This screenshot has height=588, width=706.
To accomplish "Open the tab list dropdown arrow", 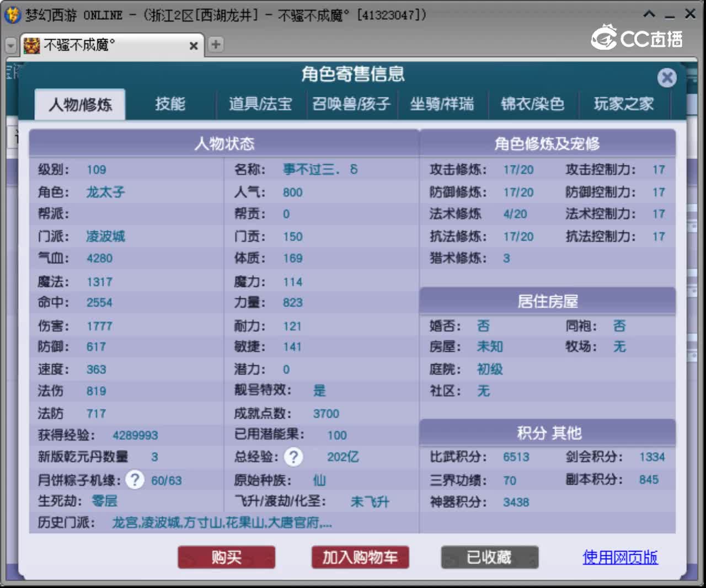I will [x=10, y=45].
